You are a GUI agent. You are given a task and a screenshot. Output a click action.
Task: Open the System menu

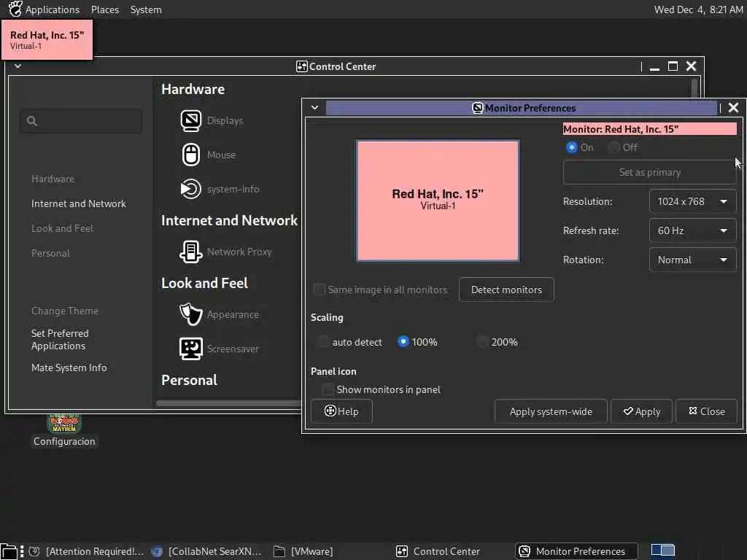click(x=146, y=9)
